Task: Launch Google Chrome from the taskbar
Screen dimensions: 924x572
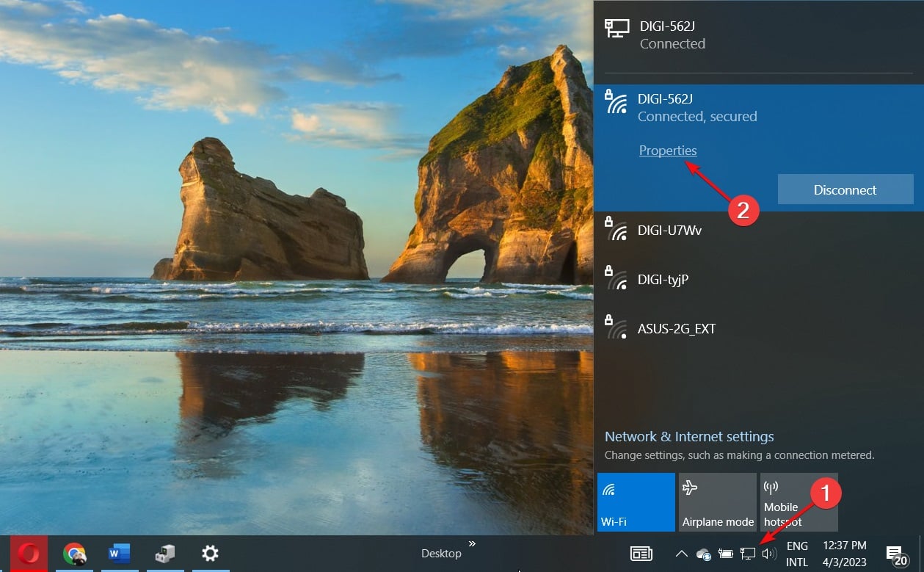Action: coord(74,554)
